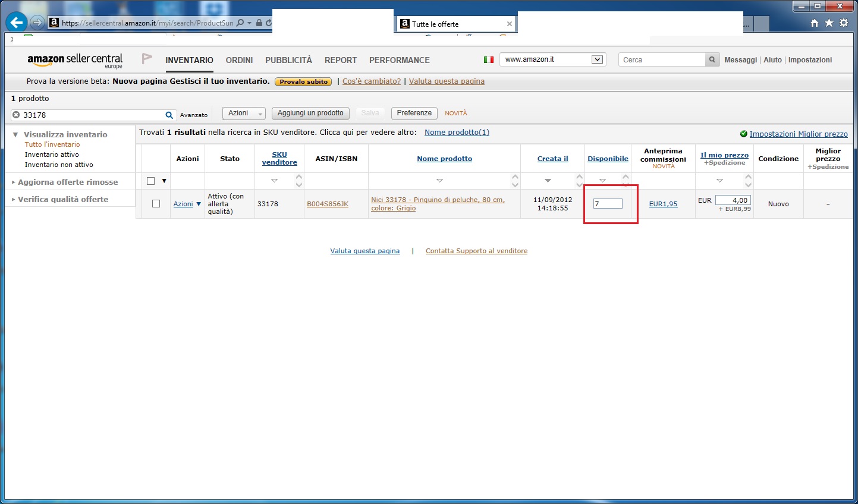Open Impostazioni in the top-right header
This screenshot has width=858, height=504.
click(810, 60)
